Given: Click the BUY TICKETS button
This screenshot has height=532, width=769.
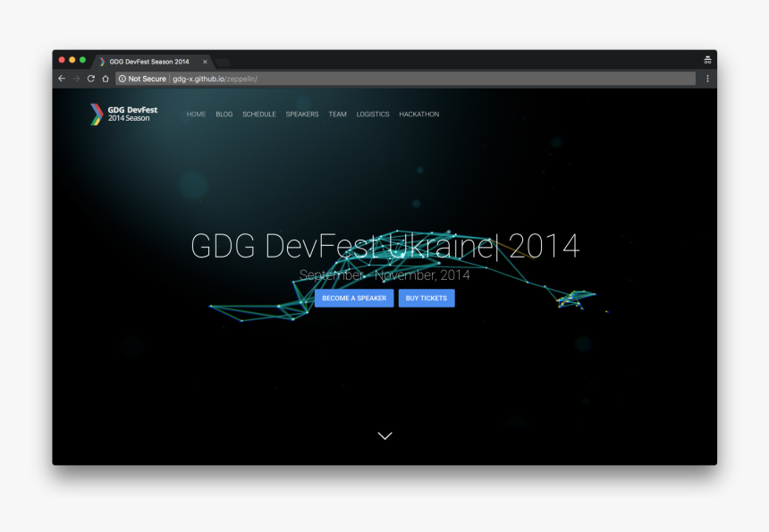Looking at the screenshot, I should point(427,298).
